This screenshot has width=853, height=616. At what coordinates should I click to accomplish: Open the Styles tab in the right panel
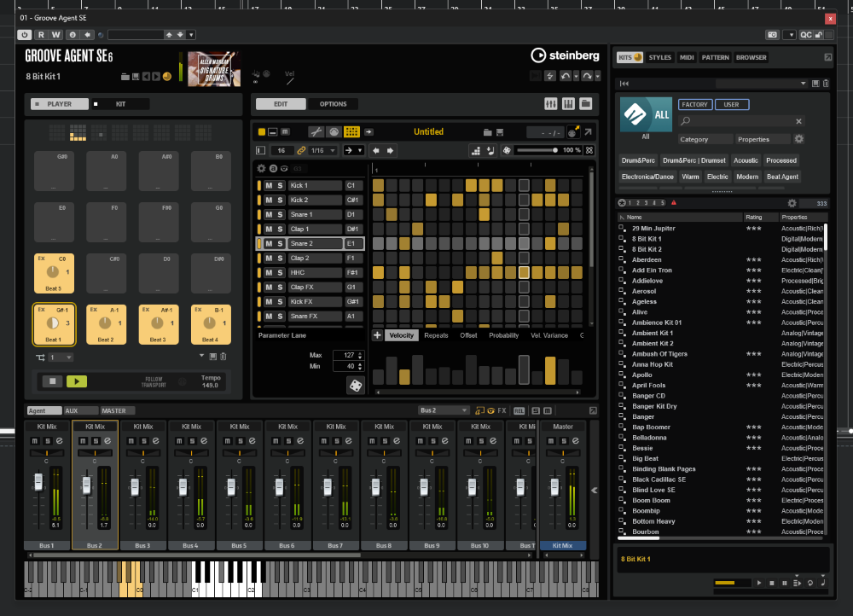659,57
